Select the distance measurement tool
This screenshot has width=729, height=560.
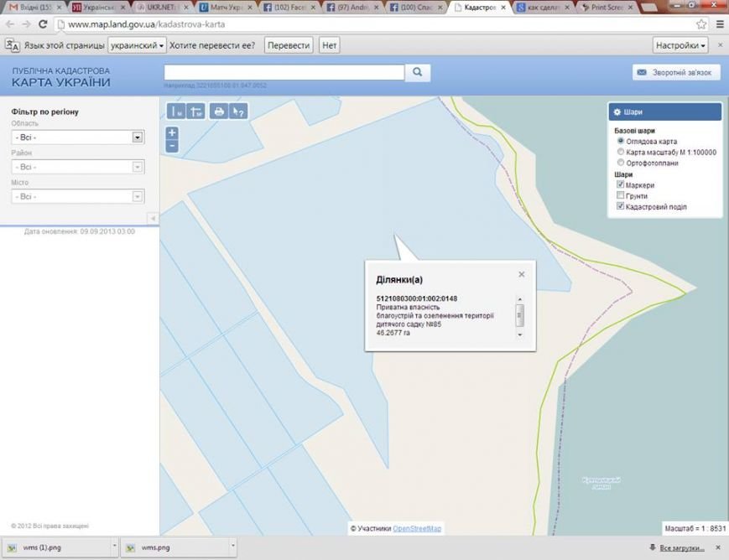(177, 111)
